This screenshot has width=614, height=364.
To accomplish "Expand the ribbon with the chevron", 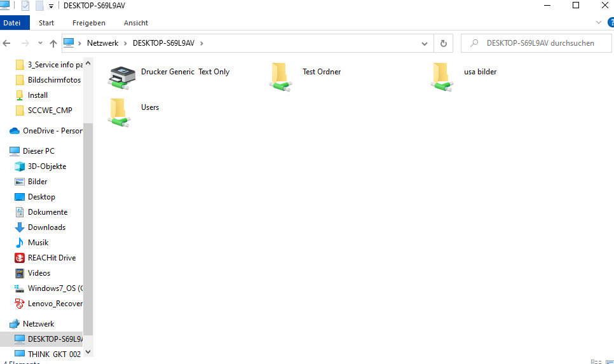I will click(x=598, y=23).
